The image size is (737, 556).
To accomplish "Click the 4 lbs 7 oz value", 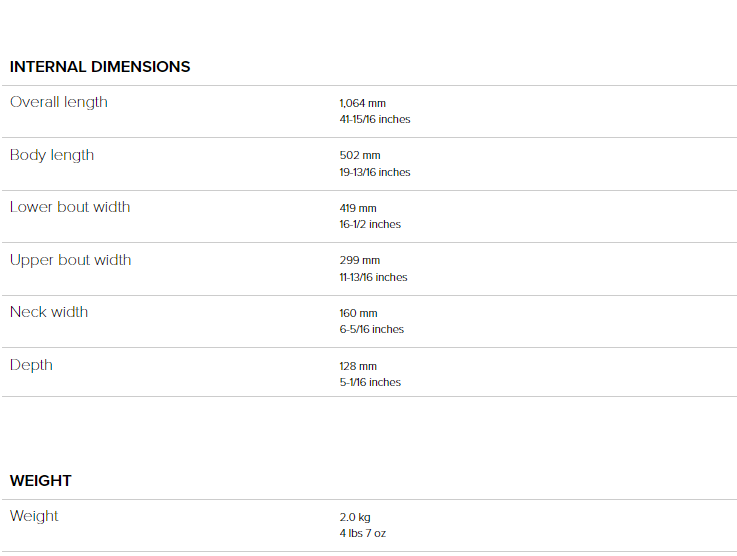I will coord(362,533).
